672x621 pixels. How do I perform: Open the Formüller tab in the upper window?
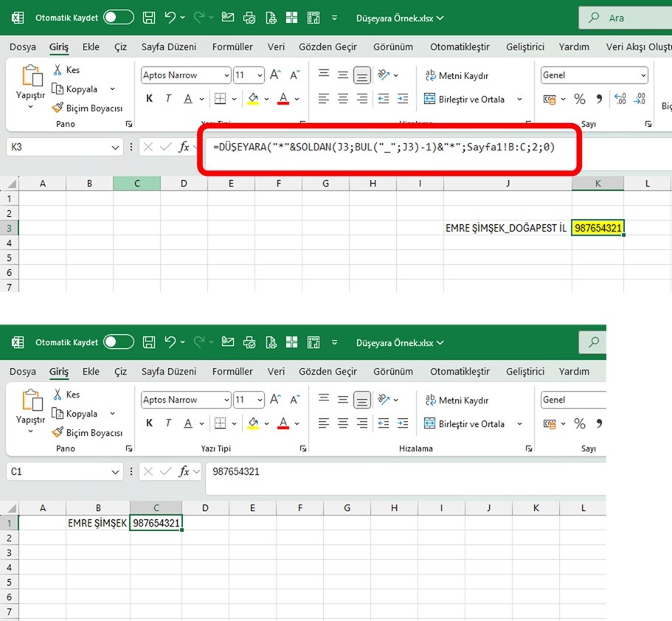(232, 46)
